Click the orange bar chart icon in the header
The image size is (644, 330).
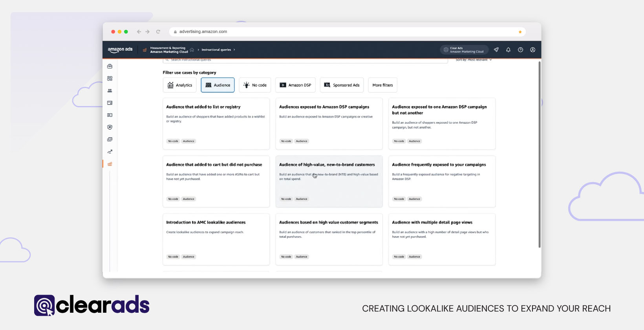(145, 50)
